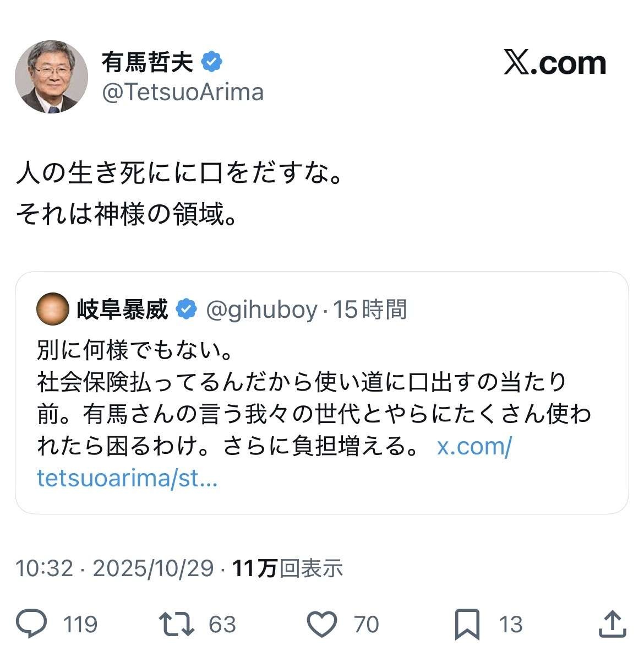Click the 11万 回表示 view count
Viewport: 644px width, 656px height.
click(x=287, y=568)
